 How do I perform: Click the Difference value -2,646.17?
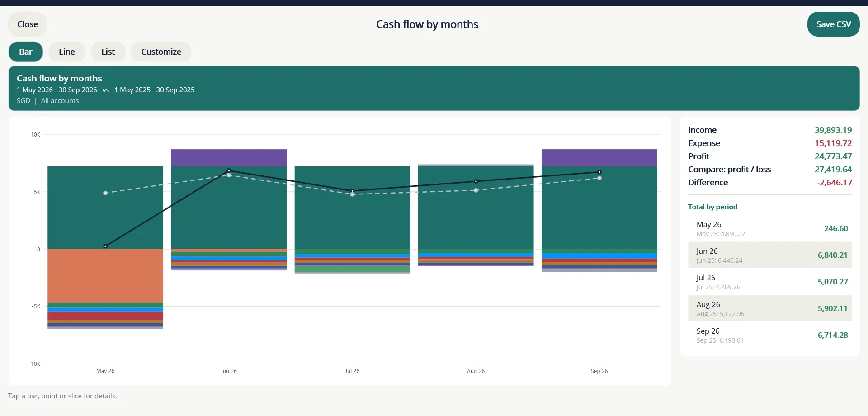(x=834, y=183)
